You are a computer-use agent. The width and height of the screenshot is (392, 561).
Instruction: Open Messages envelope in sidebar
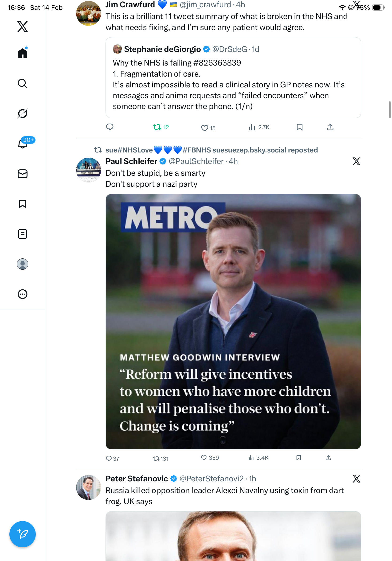click(x=23, y=174)
